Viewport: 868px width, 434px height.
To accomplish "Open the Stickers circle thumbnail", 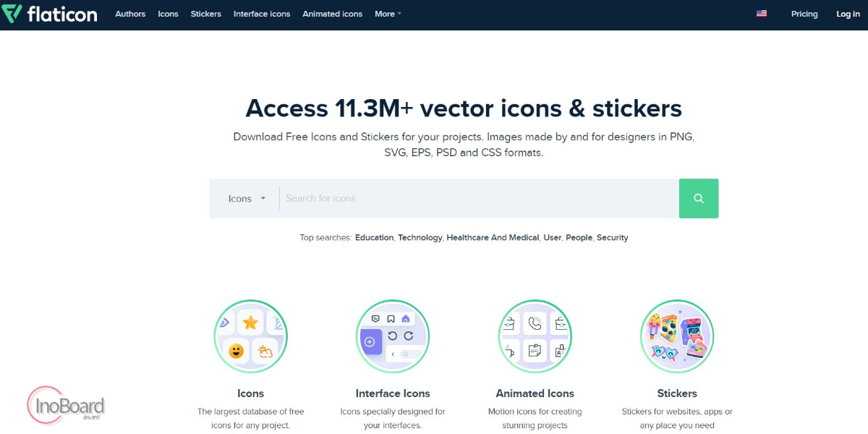I will 677,336.
